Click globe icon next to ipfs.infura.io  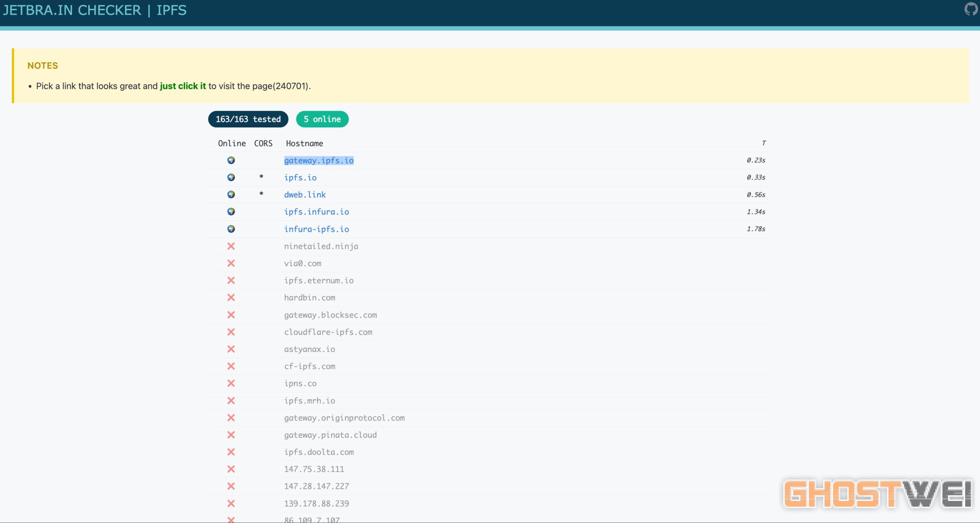pyautogui.click(x=231, y=212)
